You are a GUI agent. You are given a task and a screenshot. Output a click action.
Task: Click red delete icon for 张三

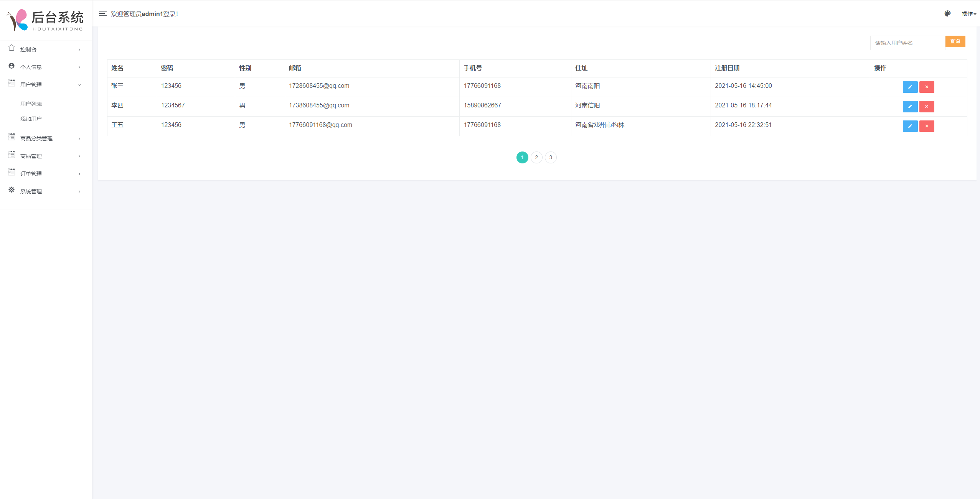[x=926, y=87]
